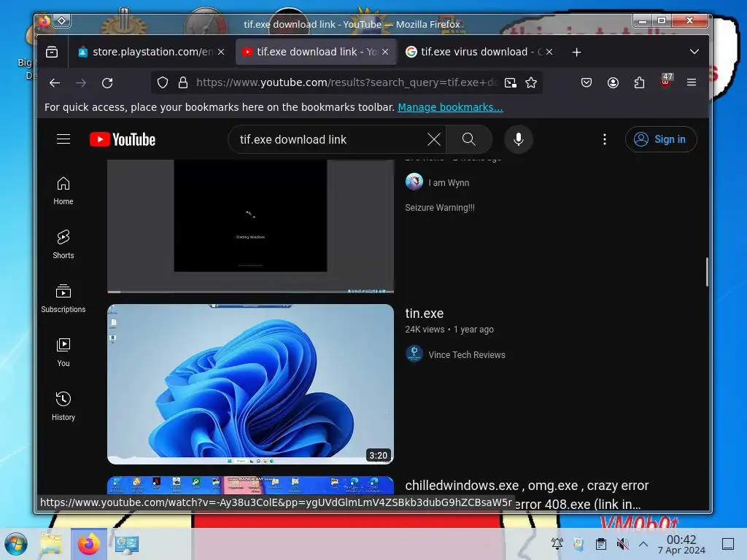
Task: Focus the Firefox URL address bar
Action: click(x=345, y=83)
